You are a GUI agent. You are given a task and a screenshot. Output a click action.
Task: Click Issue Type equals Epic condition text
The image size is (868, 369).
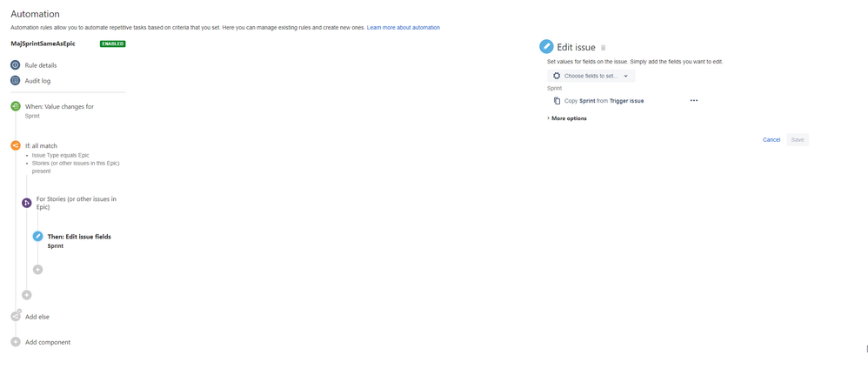point(60,156)
